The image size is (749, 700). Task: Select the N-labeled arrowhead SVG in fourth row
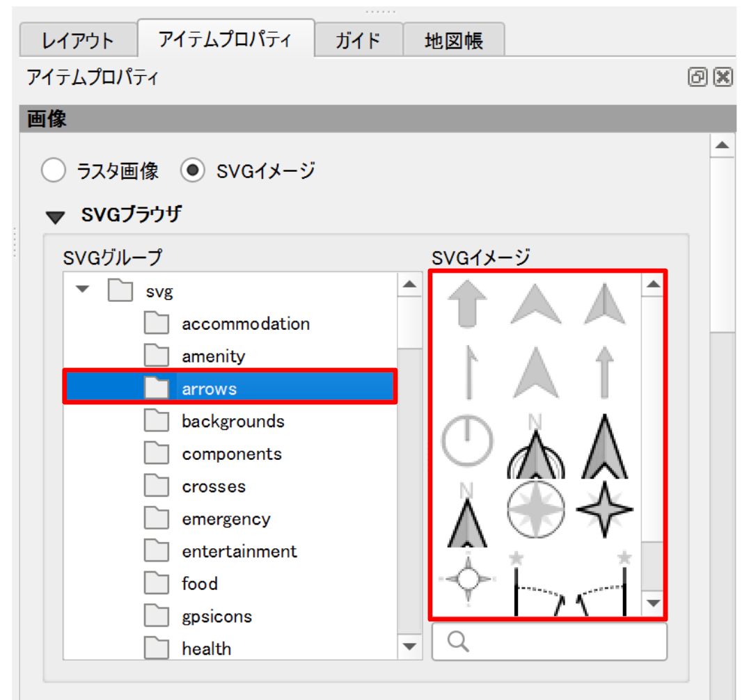tap(466, 514)
